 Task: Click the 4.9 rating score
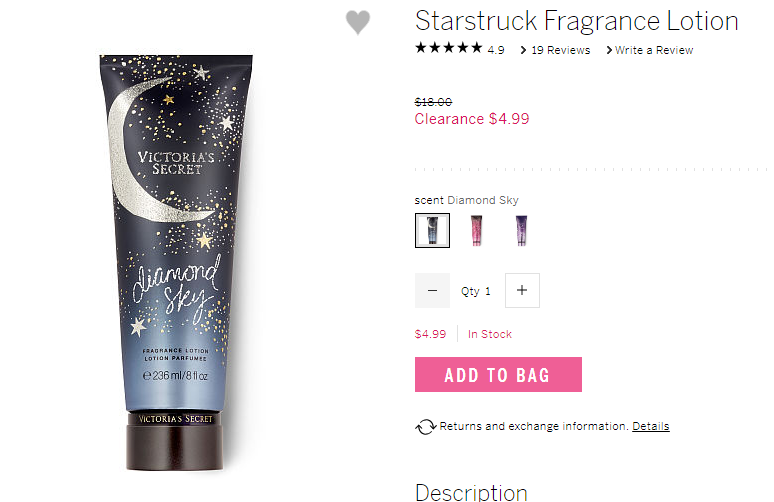(x=496, y=50)
